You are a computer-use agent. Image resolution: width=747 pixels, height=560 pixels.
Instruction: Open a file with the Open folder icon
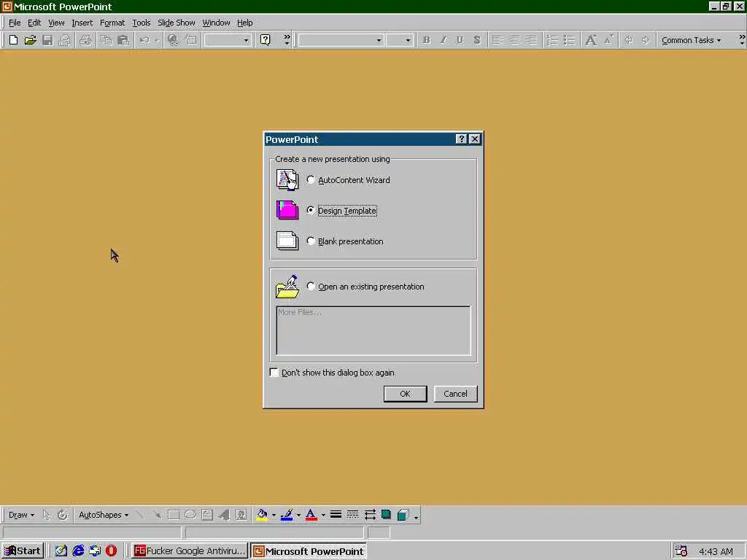pos(30,40)
